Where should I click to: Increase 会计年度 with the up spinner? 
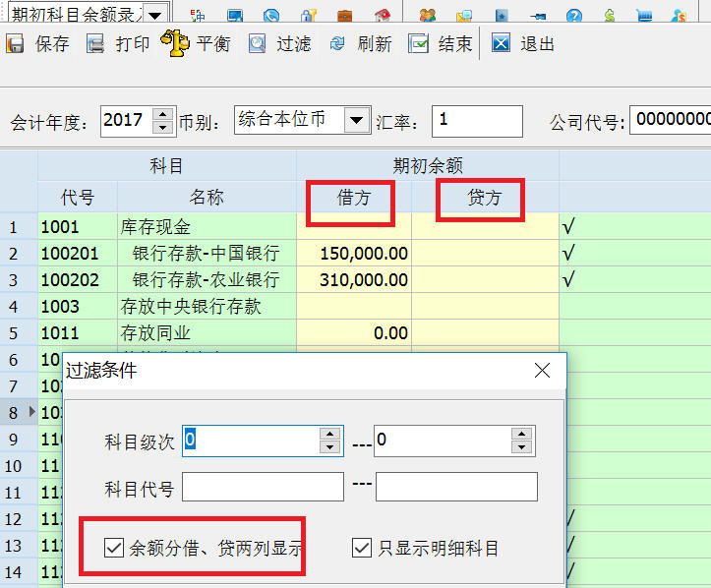coord(163,114)
